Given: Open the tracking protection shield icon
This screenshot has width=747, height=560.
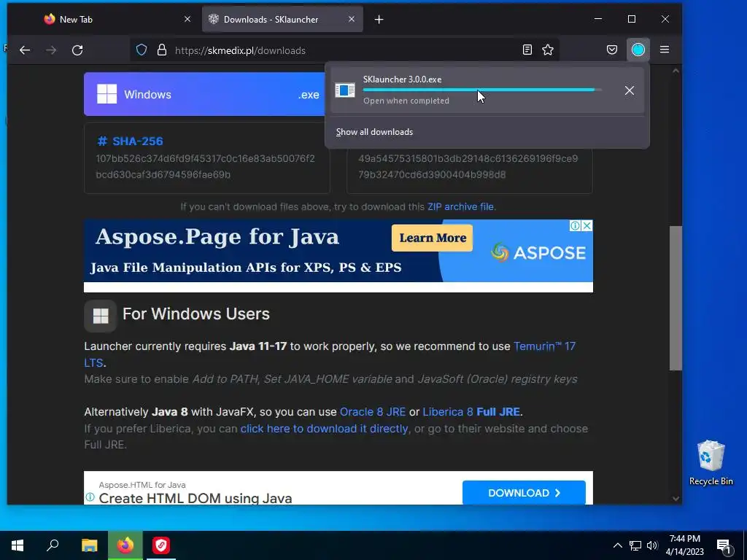Looking at the screenshot, I should 142,50.
